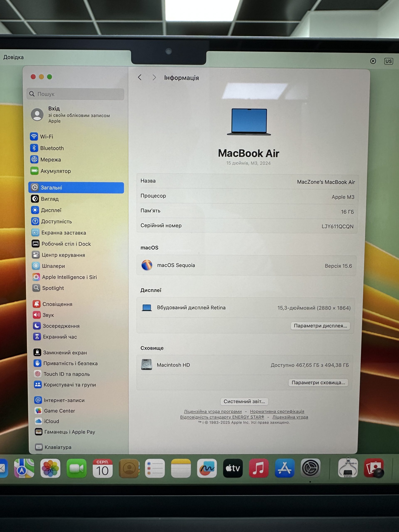Go forward with the right chevron
Image resolution: width=399 pixels, height=532 pixels.
pyautogui.click(x=154, y=78)
